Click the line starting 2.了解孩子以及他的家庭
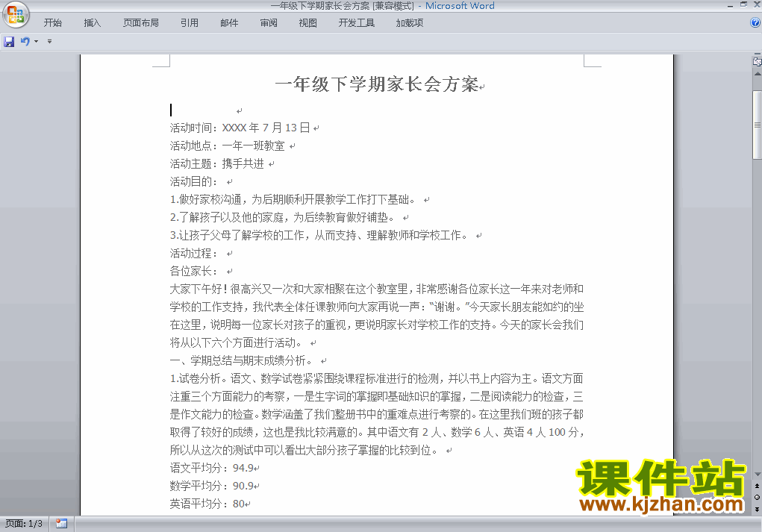This screenshot has height=532, width=762. click(x=283, y=218)
